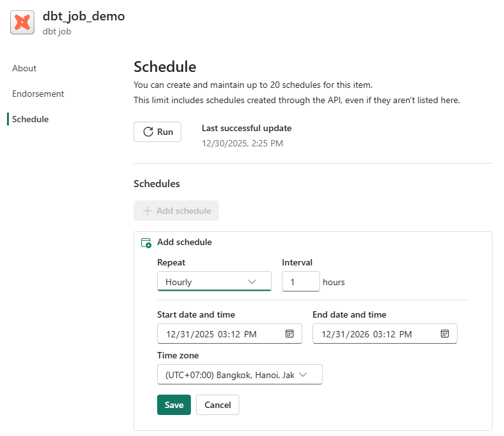Select the Schedule item in sidebar
Image resolution: width=504 pixels, height=436 pixels.
(30, 119)
